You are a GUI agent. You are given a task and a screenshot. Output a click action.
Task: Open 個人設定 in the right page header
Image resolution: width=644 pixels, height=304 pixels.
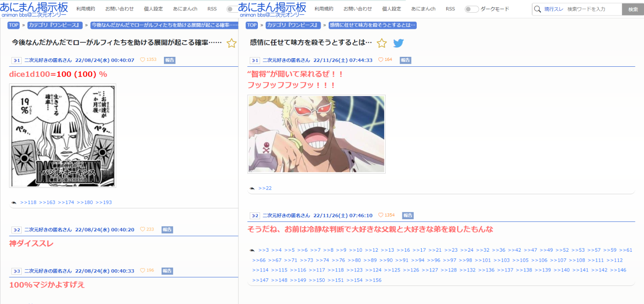click(392, 9)
